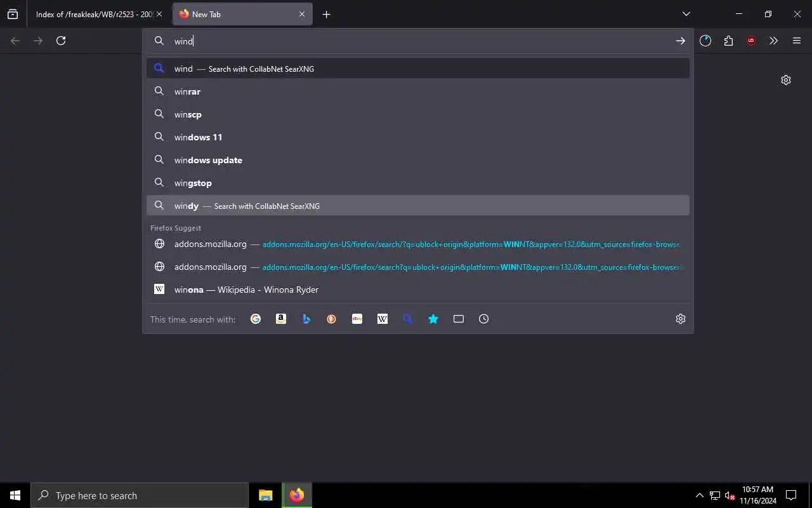This screenshot has height=508, width=812.
Task: Open the addons.mozilla.org en-US/firefox/search?q suggestion without slash
Action: [418, 267]
